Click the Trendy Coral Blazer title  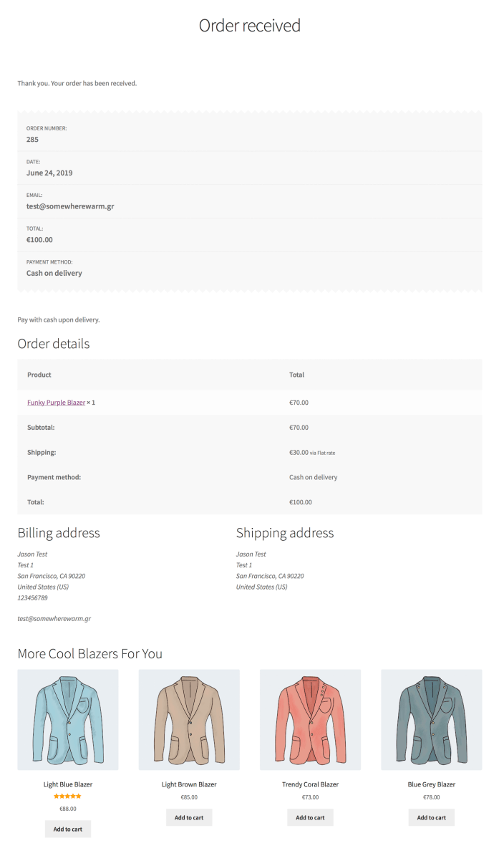pyautogui.click(x=310, y=784)
